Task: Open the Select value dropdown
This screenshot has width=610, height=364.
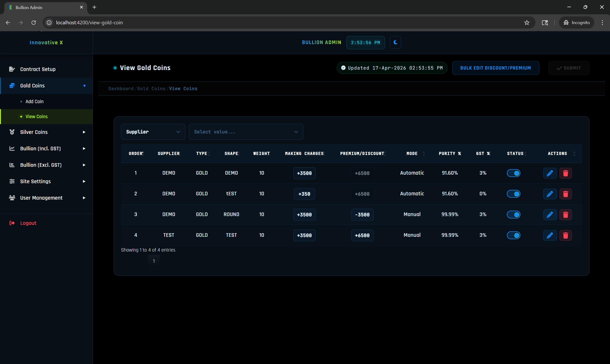Action: point(246,132)
